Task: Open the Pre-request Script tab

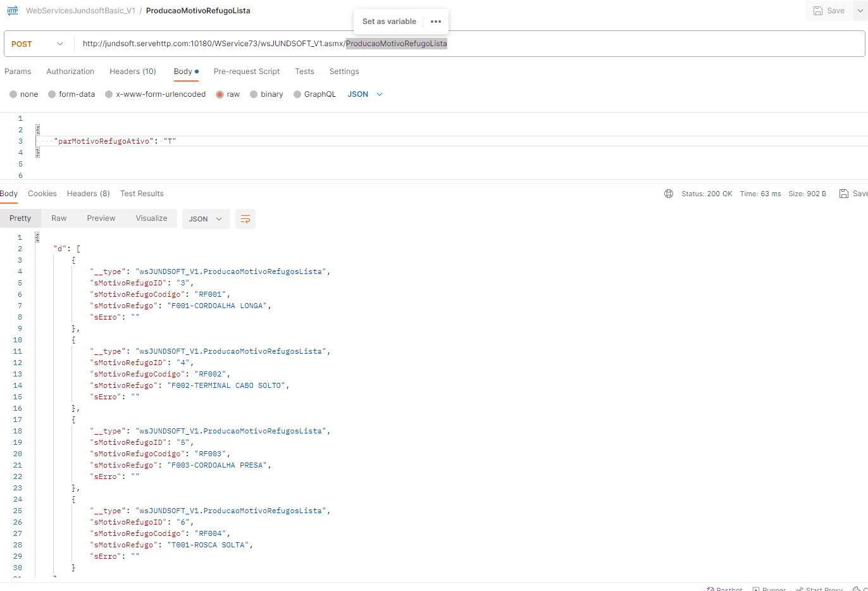Action: tap(247, 72)
